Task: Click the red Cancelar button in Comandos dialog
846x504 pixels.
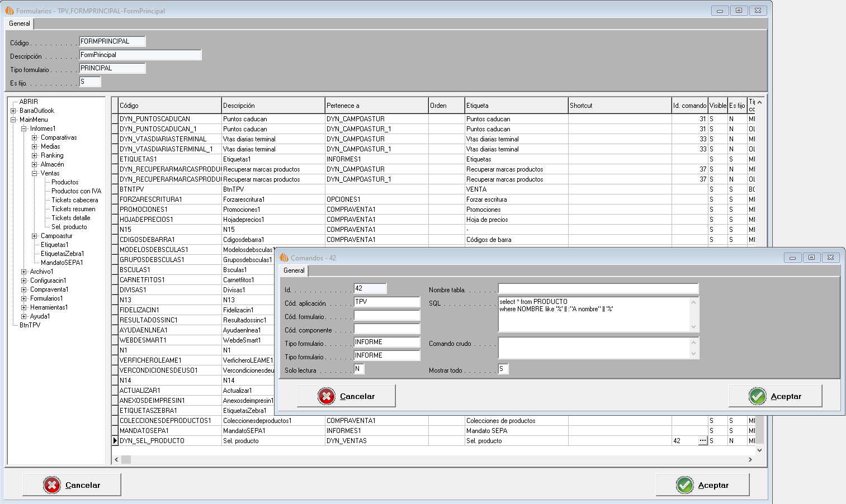Action: [346, 396]
